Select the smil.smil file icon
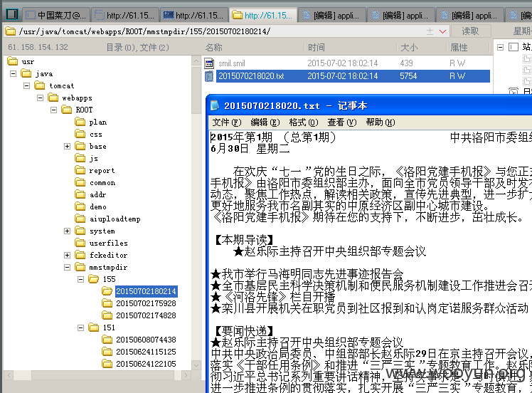The width and height of the screenshot is (532, 393). click(209, 63)
